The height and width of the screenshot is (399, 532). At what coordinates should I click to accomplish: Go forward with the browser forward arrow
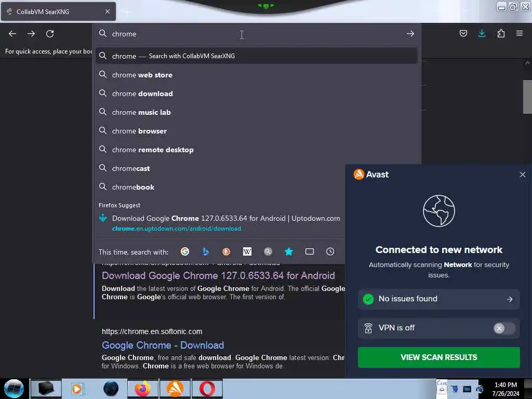pyautogui.click(x=31, y=34)
